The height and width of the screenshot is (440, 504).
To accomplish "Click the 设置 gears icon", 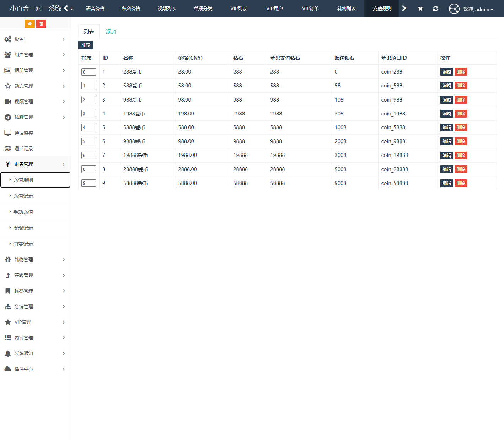I will (8, 39).
